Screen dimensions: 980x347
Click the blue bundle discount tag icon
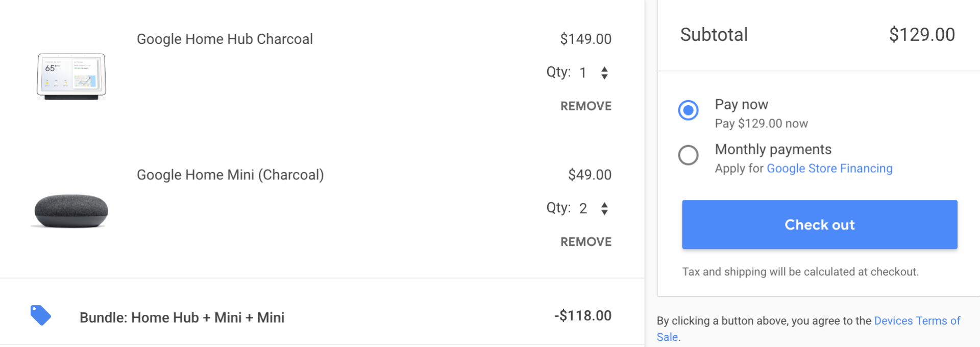click(x=40, y=315)
